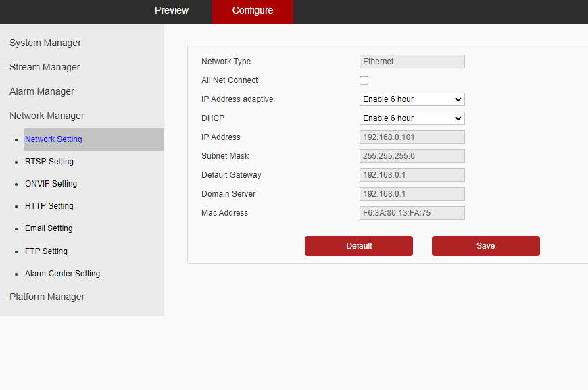Open Platform Manager section
This screenshot has width=588, height=390.
click(47, 297)
